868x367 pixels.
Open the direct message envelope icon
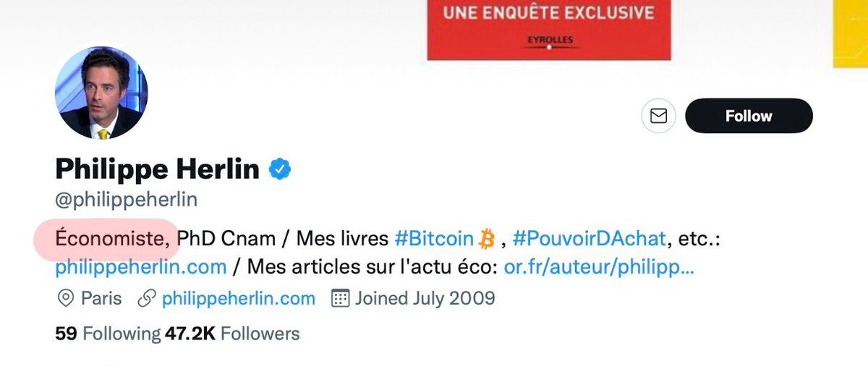click(658, 116)
